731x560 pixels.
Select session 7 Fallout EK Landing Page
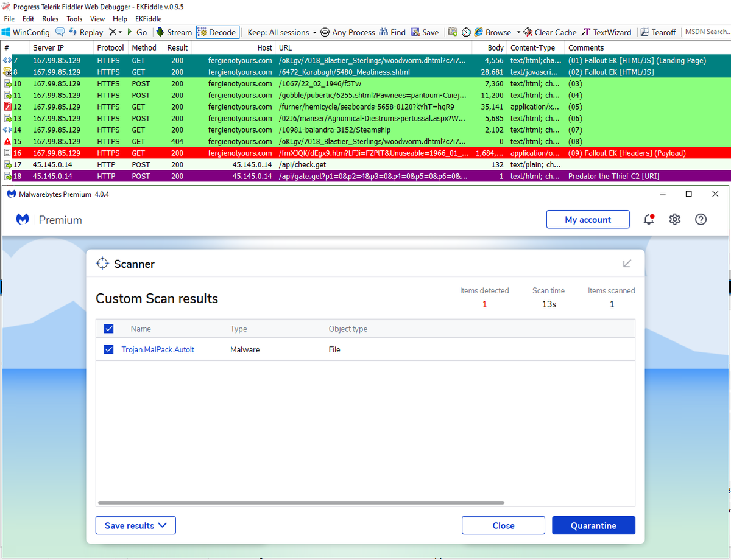(365, 60)
